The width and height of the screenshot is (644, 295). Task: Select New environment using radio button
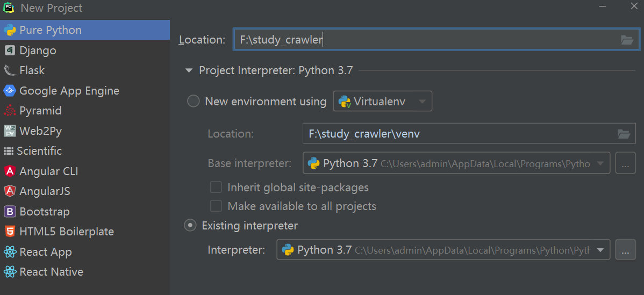coord(193,101)
